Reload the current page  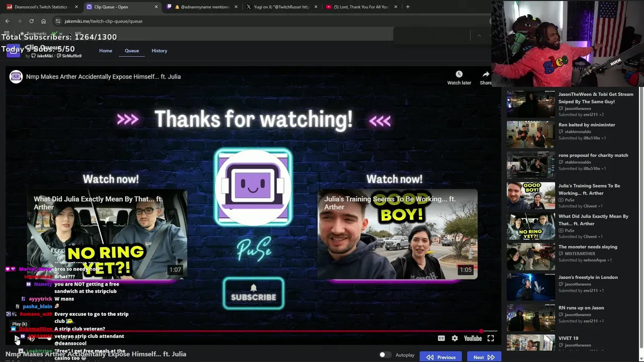click(x=31, y=21)
